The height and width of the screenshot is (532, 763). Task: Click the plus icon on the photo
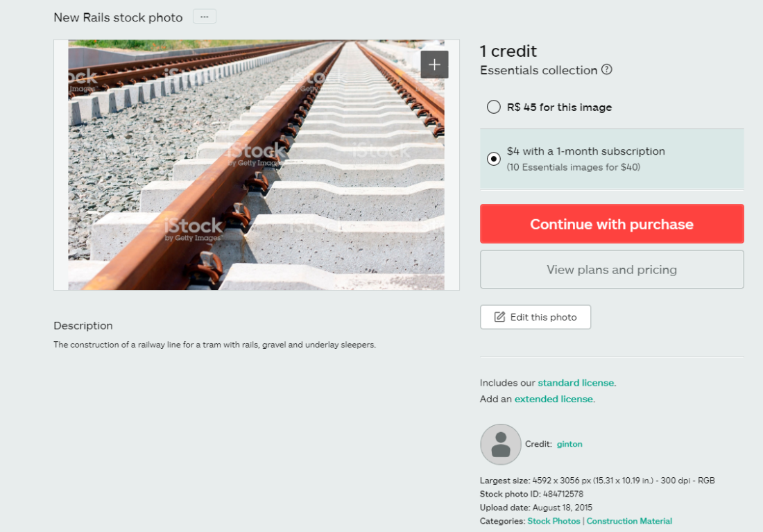click(x=434, y=65)
